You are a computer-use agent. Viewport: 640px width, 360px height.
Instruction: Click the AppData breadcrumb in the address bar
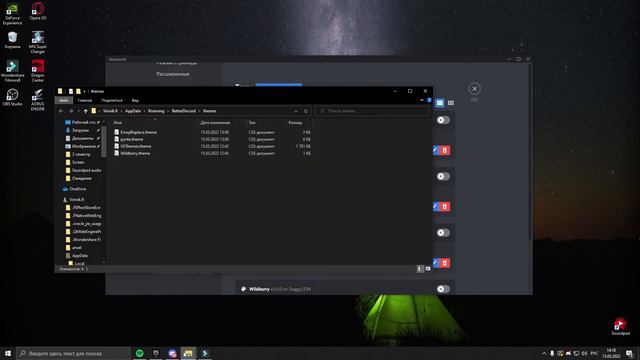pos(133,111)
